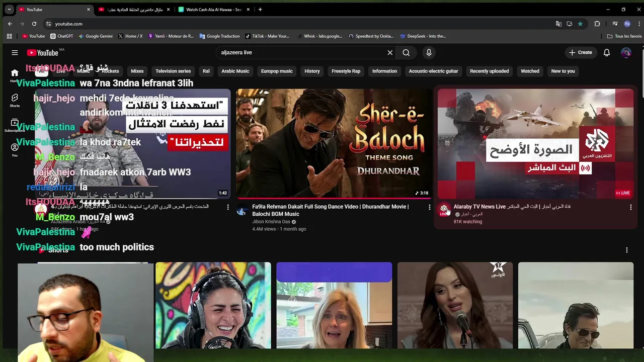
Task: Open the Fa9la Rehman Dakait video title
Action: [330, 210]
